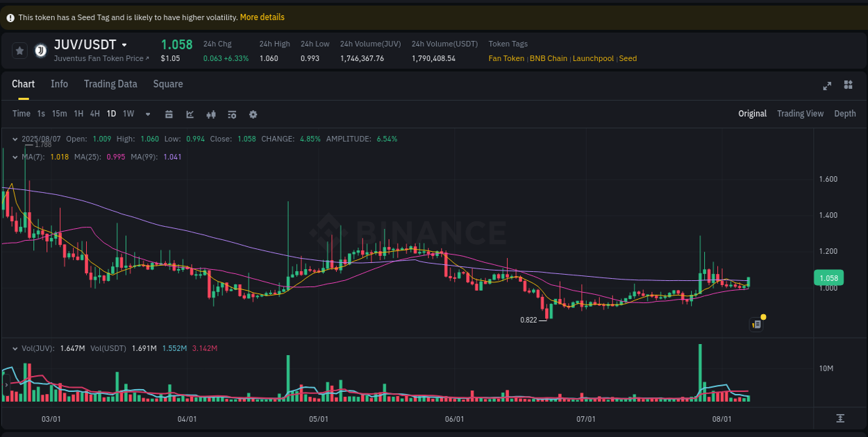Collapse the Vol(JUV) indicator panel
This screenshot has height=437, width=868.
(14, 348)
